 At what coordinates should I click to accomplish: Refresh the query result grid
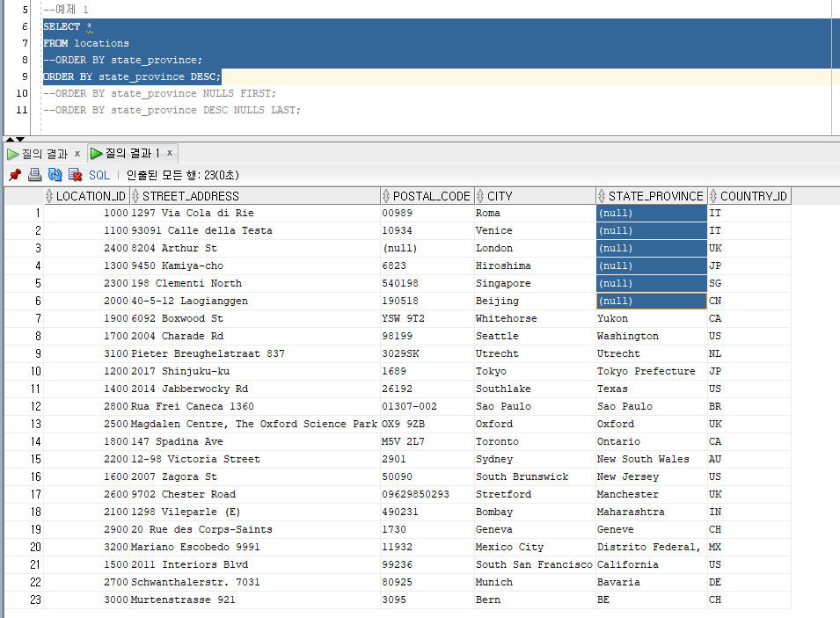[55, 175]
